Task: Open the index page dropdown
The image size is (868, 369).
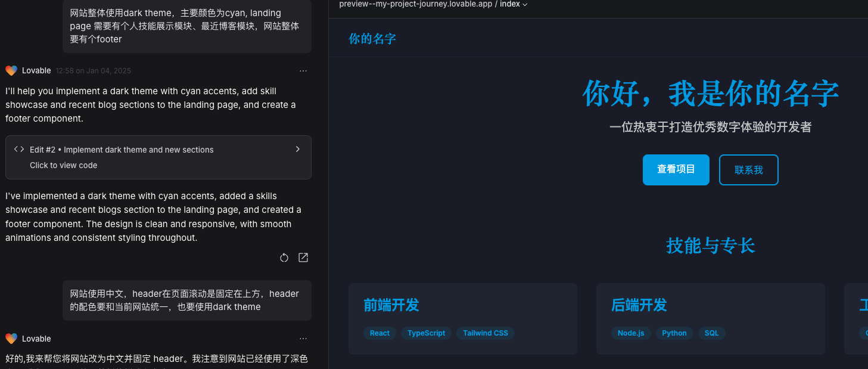Action: point(514,4)
